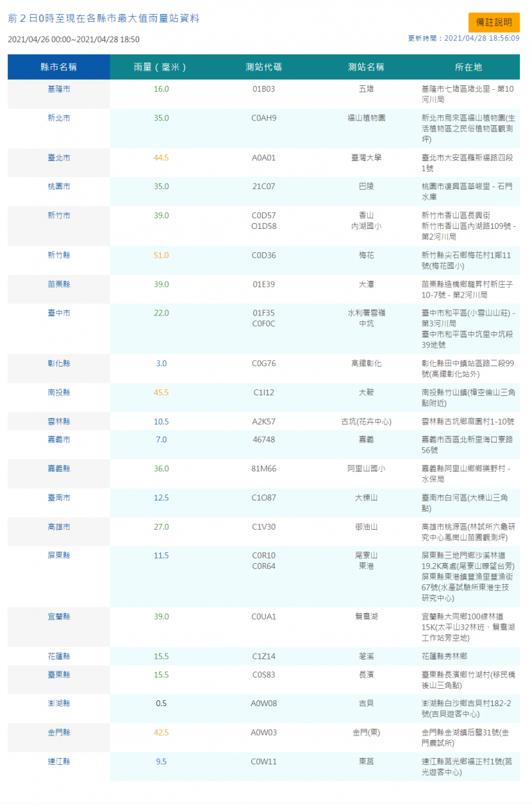Select the 臺中市 row name

coord(59,313)
